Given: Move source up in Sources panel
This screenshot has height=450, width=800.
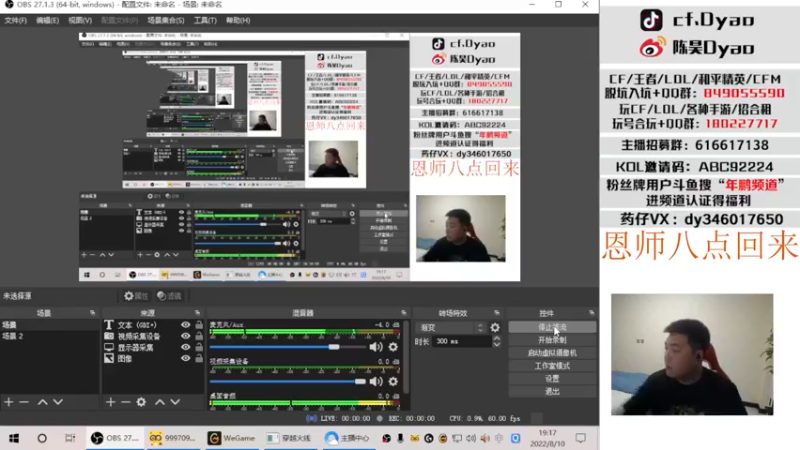Looking at the screenshot, I should 160,402.
